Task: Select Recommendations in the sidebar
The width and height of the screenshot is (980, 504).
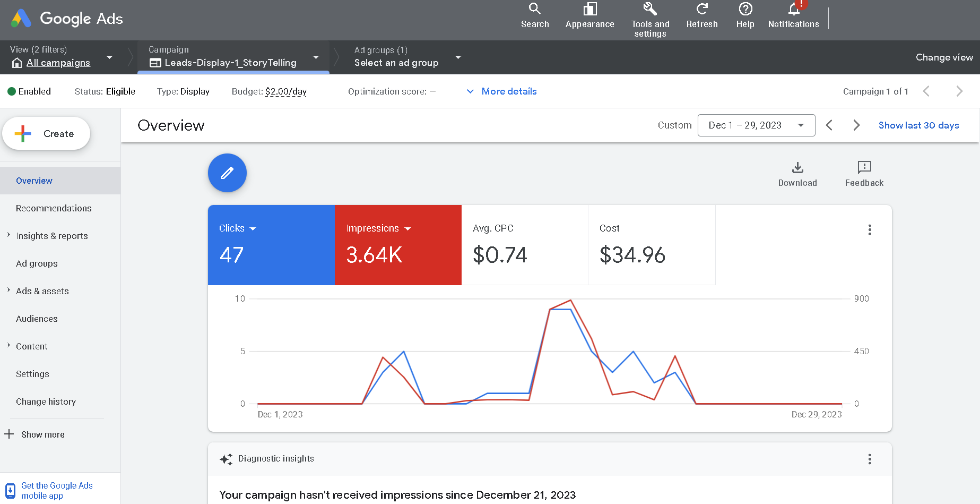Action: 54,208
